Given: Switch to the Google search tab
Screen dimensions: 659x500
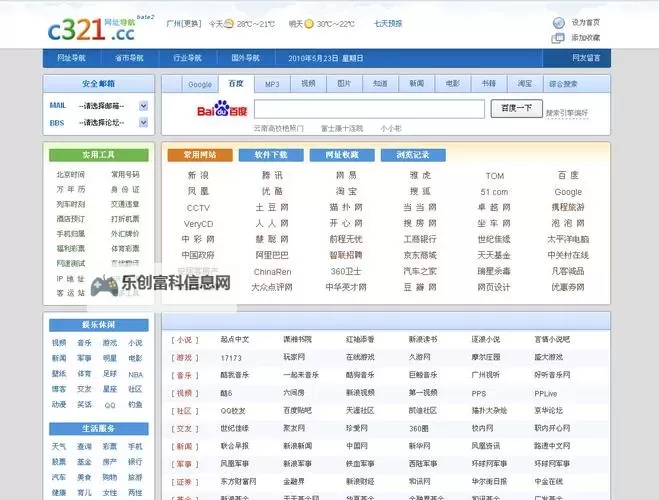Looking at the screenshot, I should pyautogui.click(x=200, y=84).
